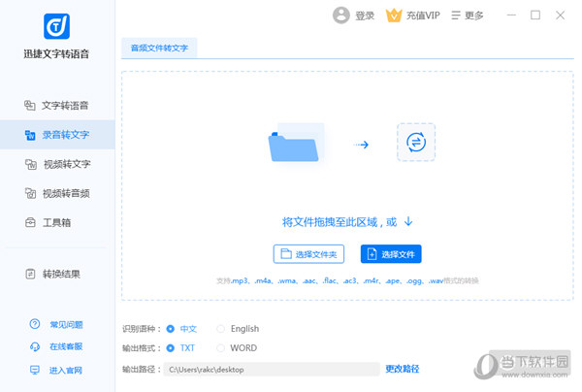Click 登录 to sign in
Screen dimensions: 582x392
tap(365, 16)
